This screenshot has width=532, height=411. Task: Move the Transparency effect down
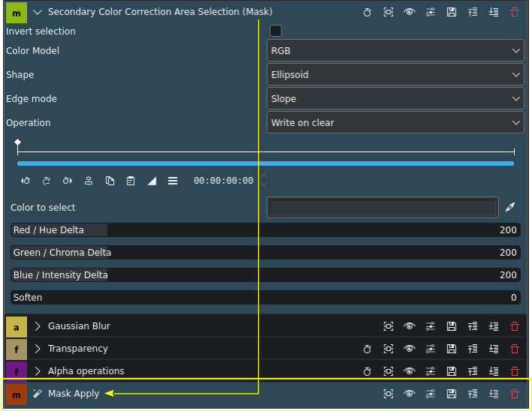click(x=493, y=349)
